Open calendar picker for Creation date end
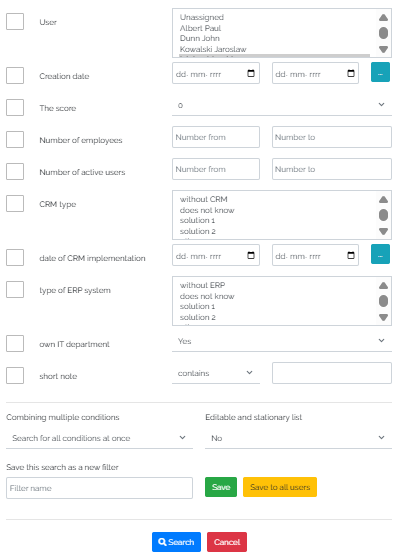Screen dimensions: 396x558 point(351,73)
